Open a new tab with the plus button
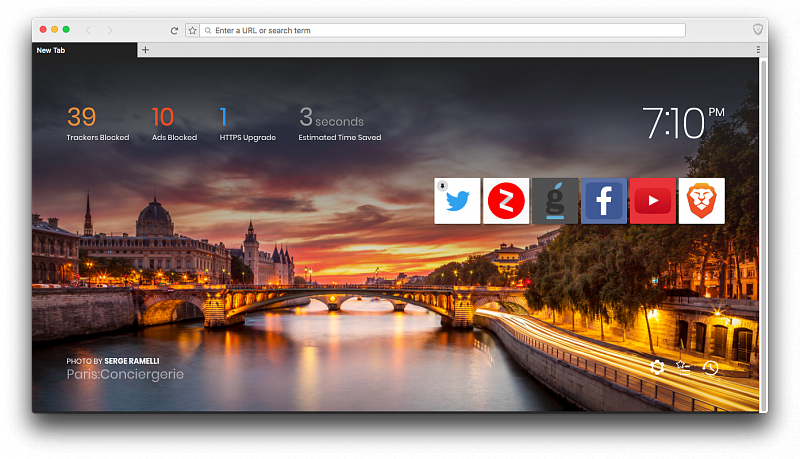800x459 pixels. pyautogui.click(x=145, y=50)
